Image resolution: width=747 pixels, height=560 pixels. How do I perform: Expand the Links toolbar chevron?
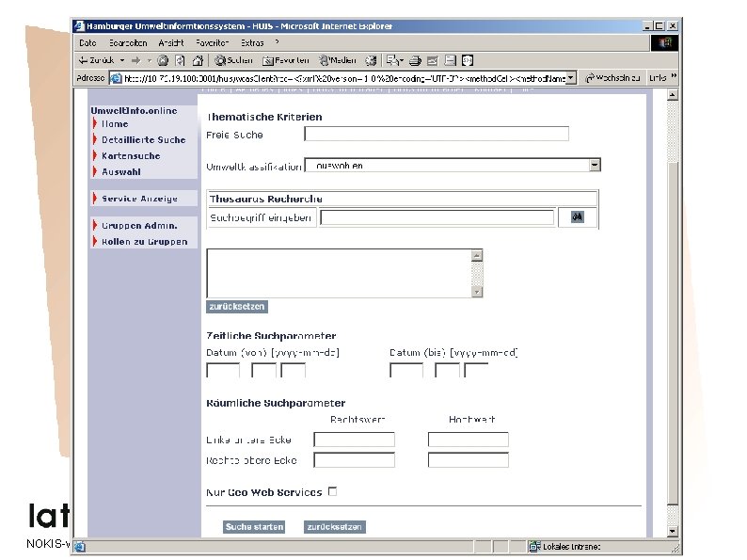(x=674, y=76)
